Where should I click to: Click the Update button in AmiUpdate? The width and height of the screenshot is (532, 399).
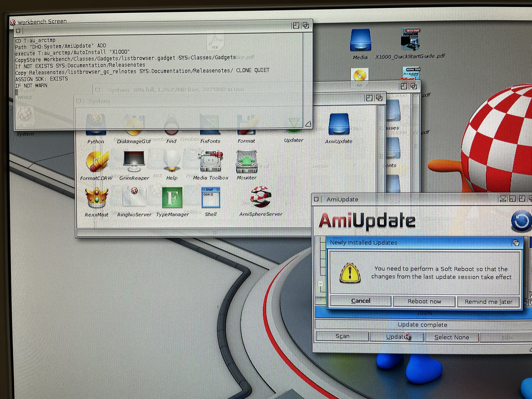pyautogui.click(x=396, y=337)
